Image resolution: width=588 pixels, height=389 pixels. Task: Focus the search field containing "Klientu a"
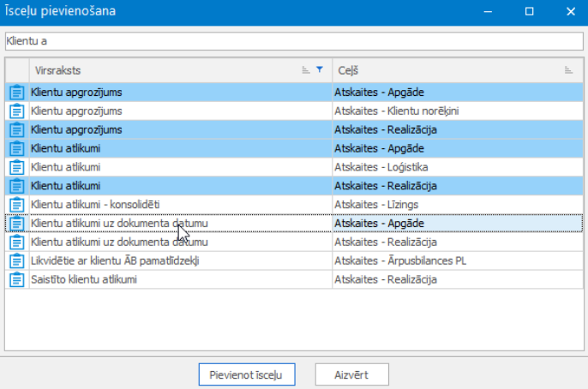293,41
